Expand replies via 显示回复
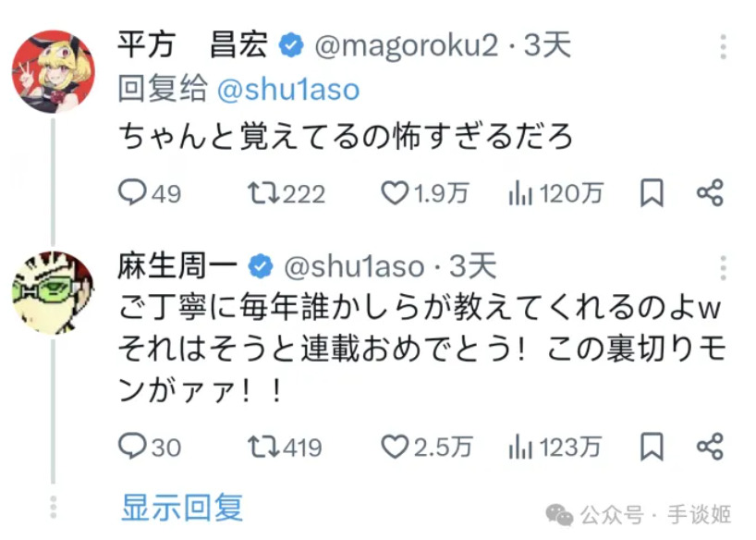Screen dimensions: 756x540 [182, 507]
